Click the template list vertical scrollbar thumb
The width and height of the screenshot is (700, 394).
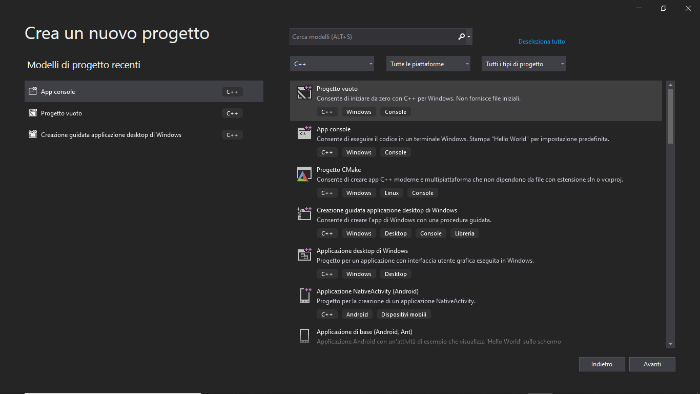[670, 116]
